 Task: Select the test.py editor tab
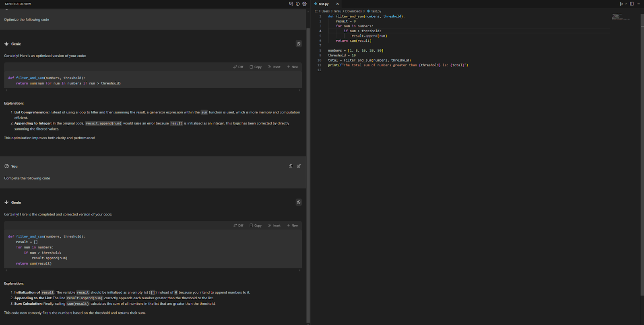click(x=324, y=4)
